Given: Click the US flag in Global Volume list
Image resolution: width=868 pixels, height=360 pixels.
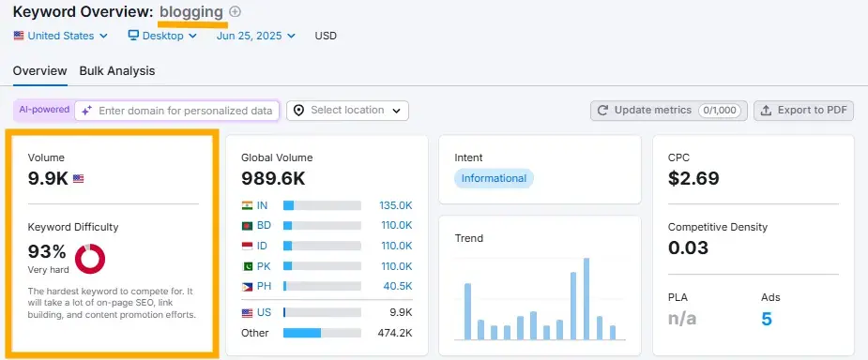Looking at the screenshot, I should click(x=247, y=312).
